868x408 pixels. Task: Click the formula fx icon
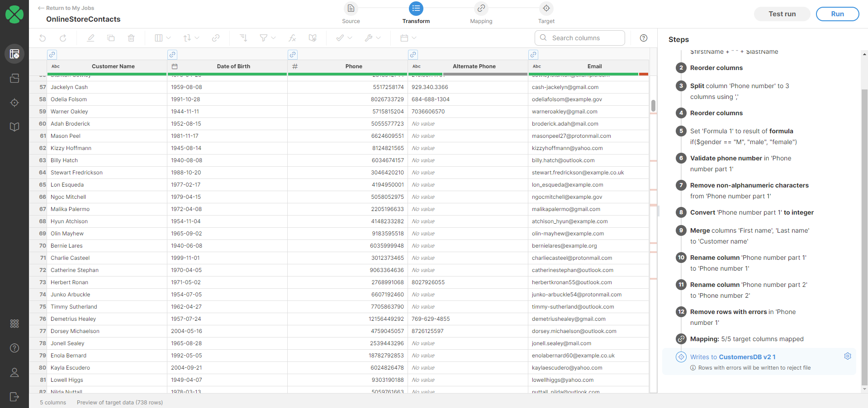tap(292, 38)
